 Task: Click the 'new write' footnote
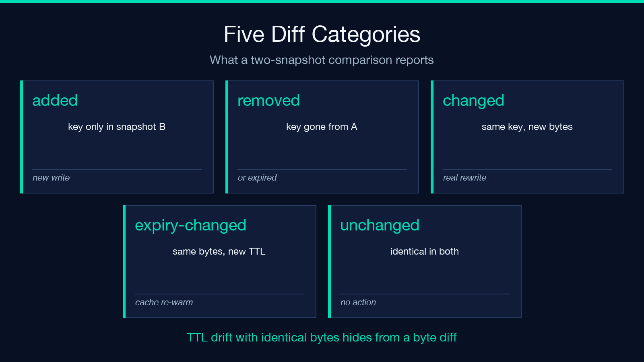pos(51,178)
